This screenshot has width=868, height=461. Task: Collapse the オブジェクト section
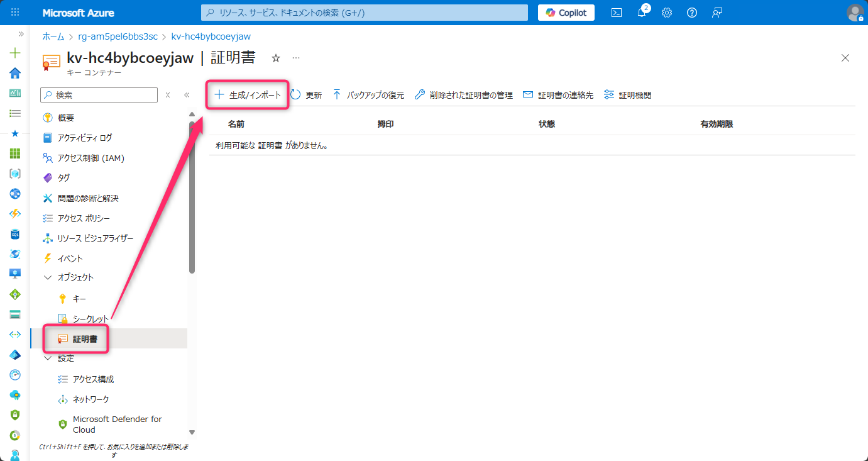(x=48, y=277)
